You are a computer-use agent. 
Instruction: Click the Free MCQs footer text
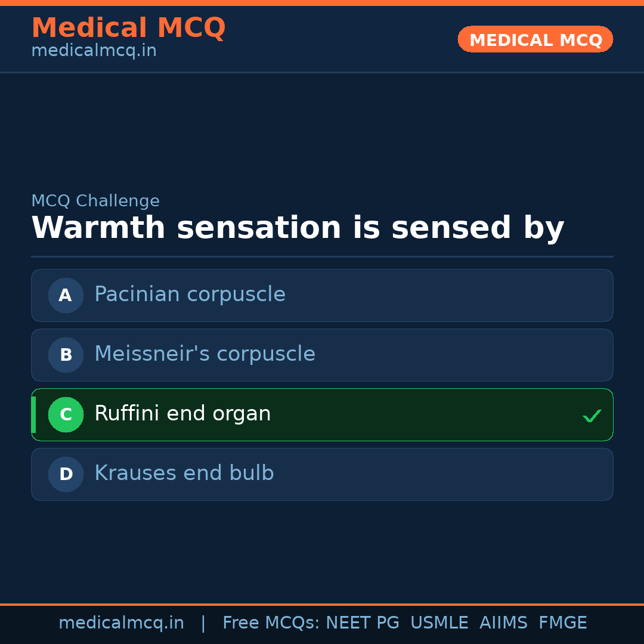tap(271, 623)
